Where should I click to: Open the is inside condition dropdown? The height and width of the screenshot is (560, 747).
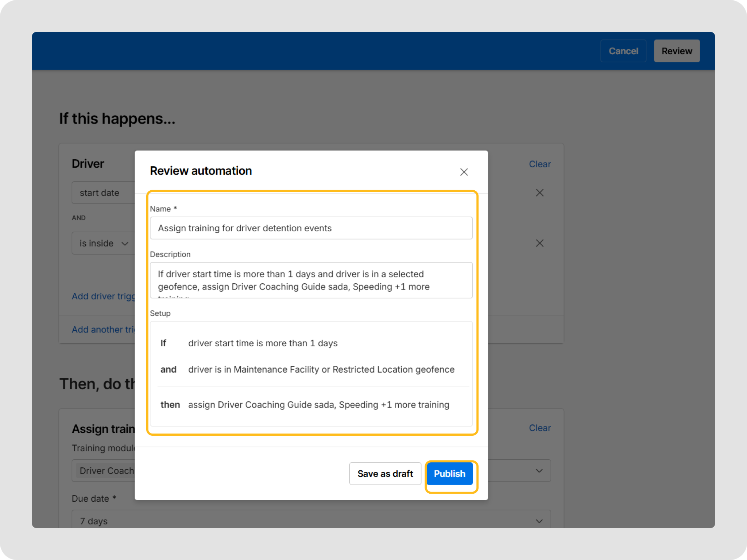(x=104, y=243)
